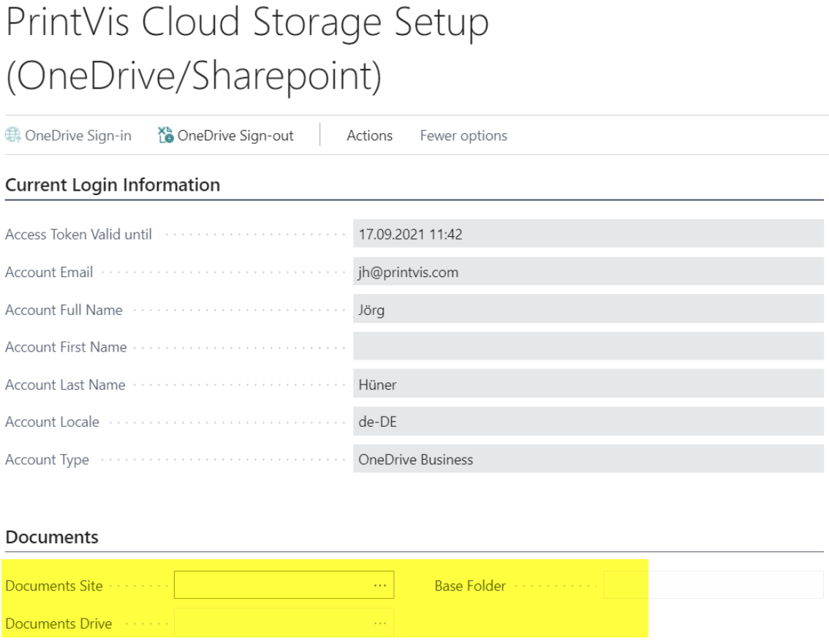829x644 pixels.
Task: Click the Access Token Valid until value
Action: click(588, 234)
